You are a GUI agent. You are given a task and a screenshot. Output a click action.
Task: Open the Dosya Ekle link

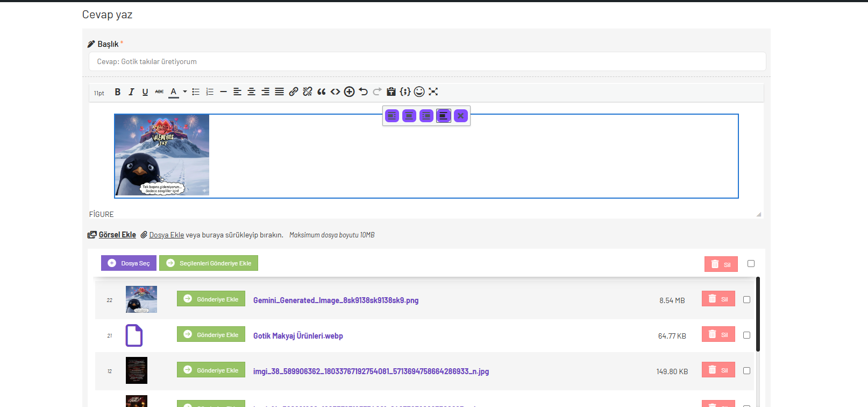166,235
